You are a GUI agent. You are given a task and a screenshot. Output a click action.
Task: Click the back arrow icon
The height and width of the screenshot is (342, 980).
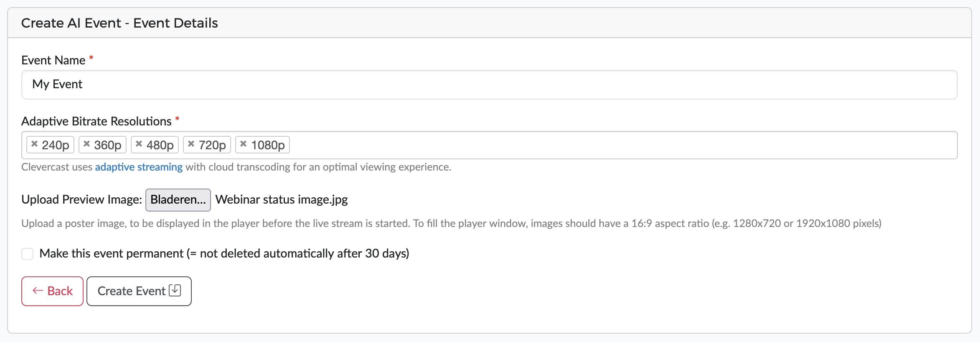click(x=38, y=291)
